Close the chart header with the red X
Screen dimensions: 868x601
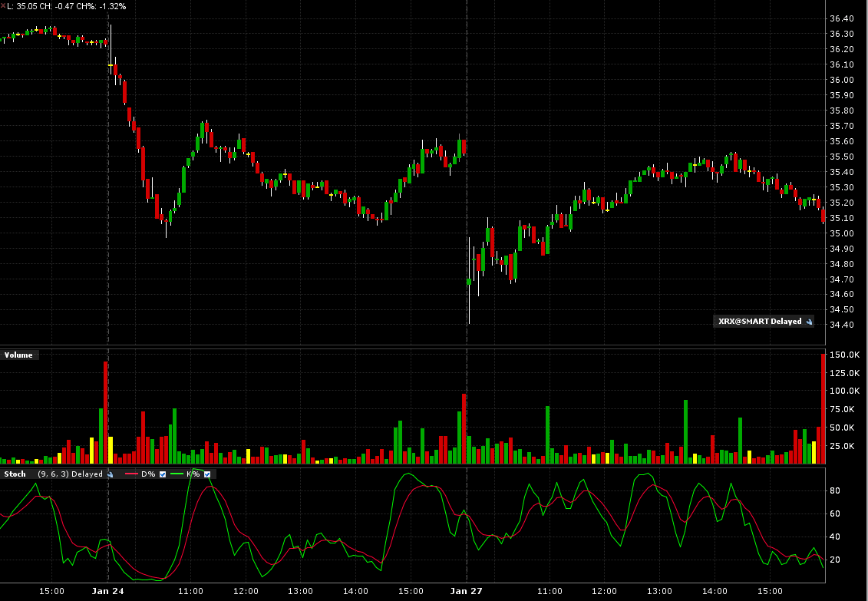(3, 5)
